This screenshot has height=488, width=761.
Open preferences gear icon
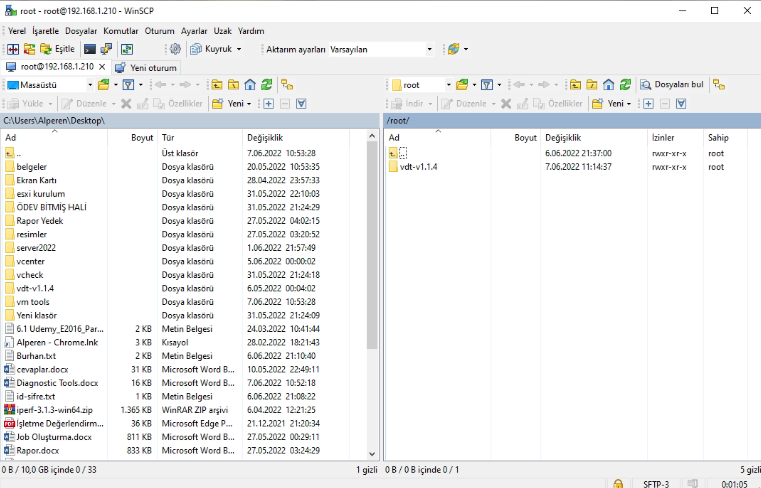click(175, 49)
